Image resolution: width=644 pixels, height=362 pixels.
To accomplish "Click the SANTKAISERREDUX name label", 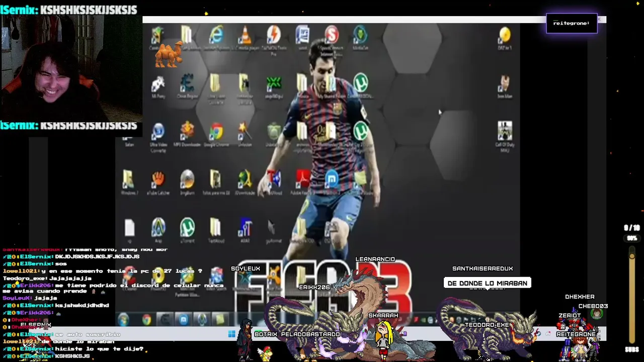I will (482, 268).
